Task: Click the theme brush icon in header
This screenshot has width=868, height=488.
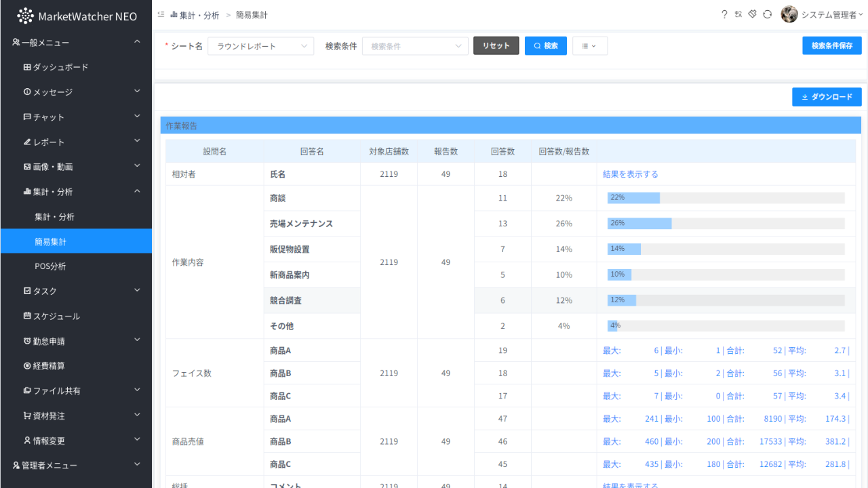Action: [753, 14]
